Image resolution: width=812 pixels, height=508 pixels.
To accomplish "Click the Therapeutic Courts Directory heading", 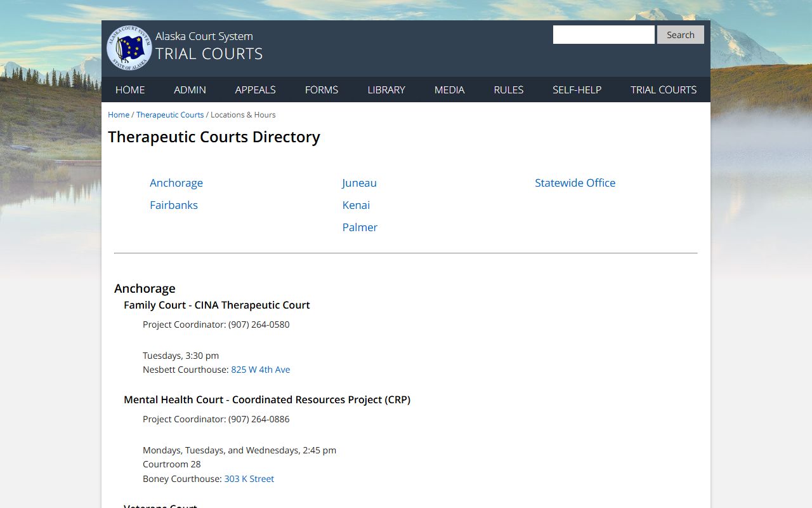I will point(214,137).
